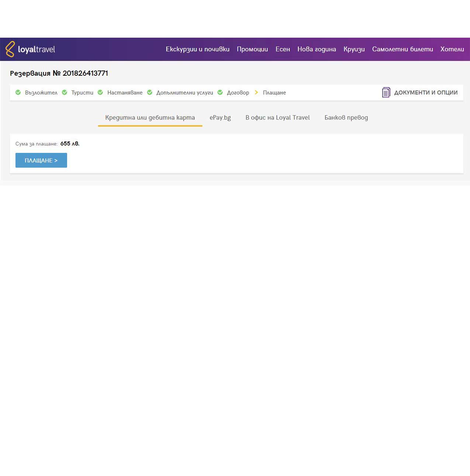Click the Loyal Travel logo

30,49
